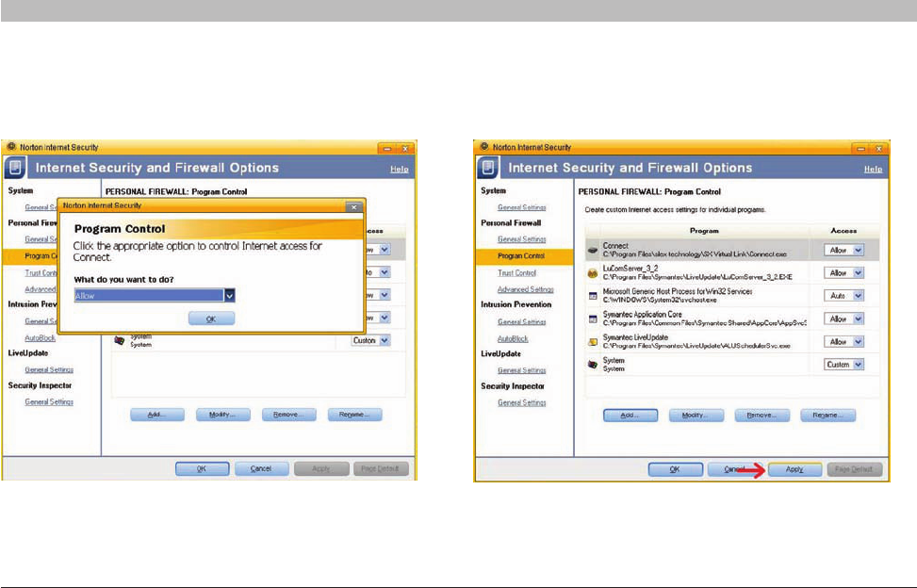Click Security Inspector heading in full-list window
917x588 pixels.
(x=513, y=386)
